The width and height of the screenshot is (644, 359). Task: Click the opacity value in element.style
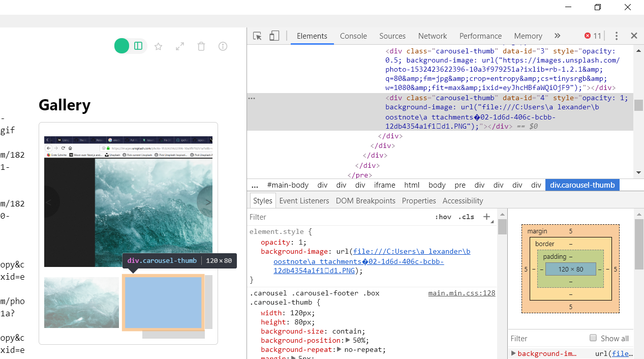[x=302, y=243]
